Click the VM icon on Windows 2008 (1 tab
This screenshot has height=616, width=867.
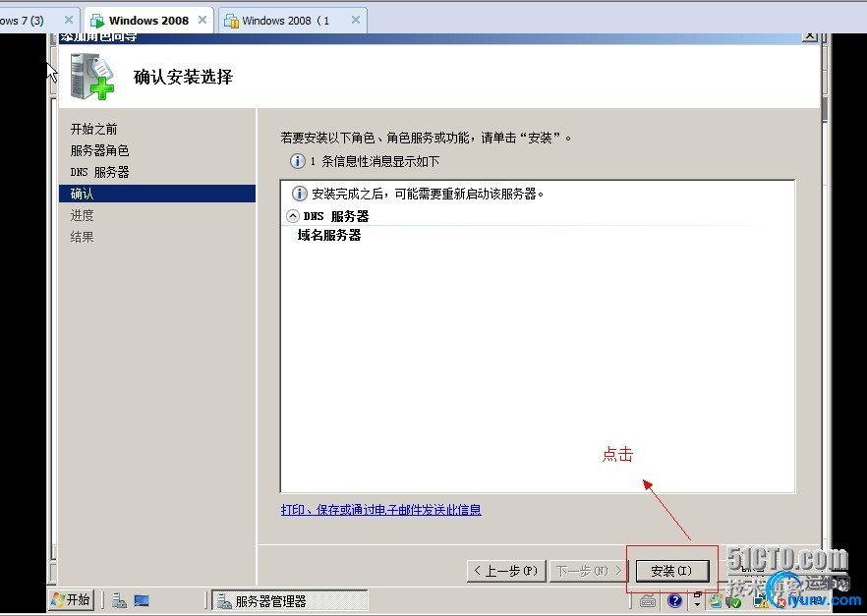point(231,21)
